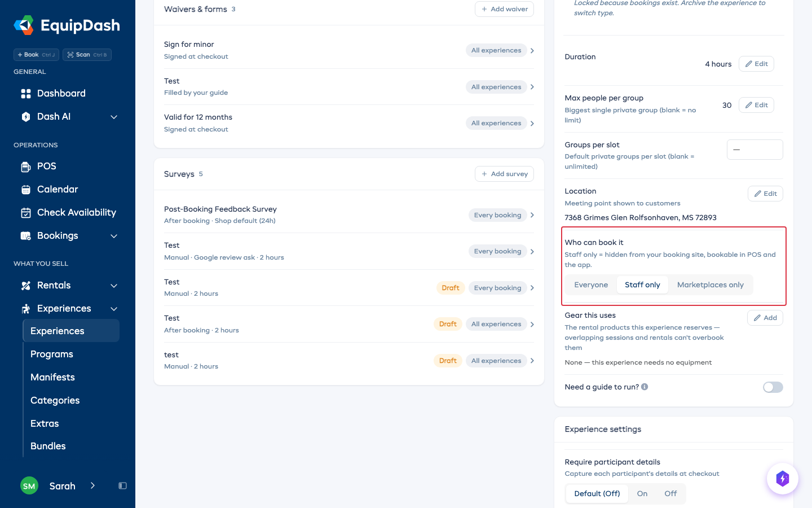Click the Dash AI hexagon icon
This screenshot has height=508, width=812.
point(26,117)
